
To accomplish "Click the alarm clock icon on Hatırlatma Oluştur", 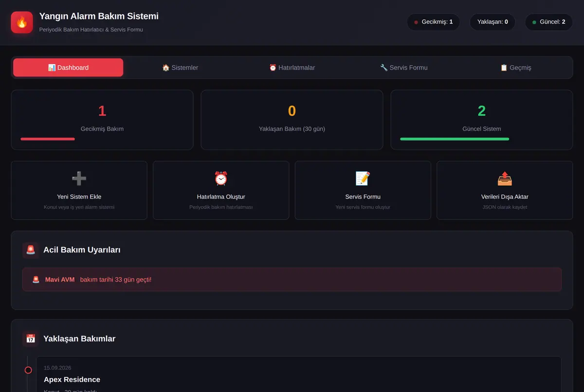I will pos(221,178).
